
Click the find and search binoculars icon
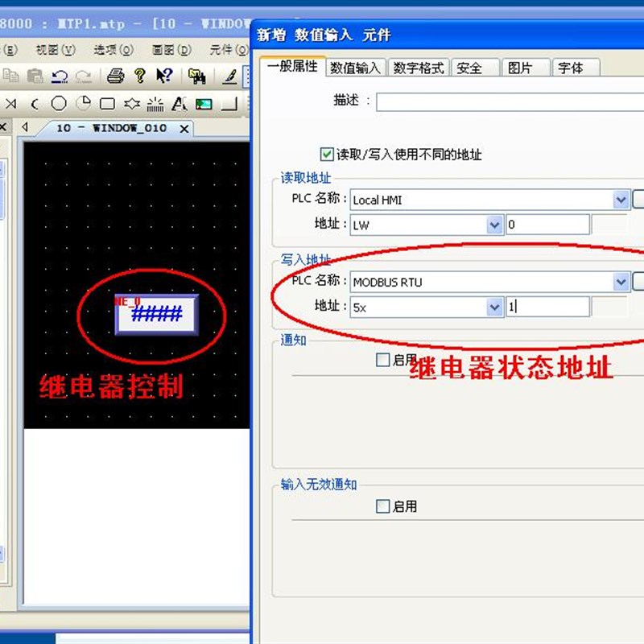(196, 76)
